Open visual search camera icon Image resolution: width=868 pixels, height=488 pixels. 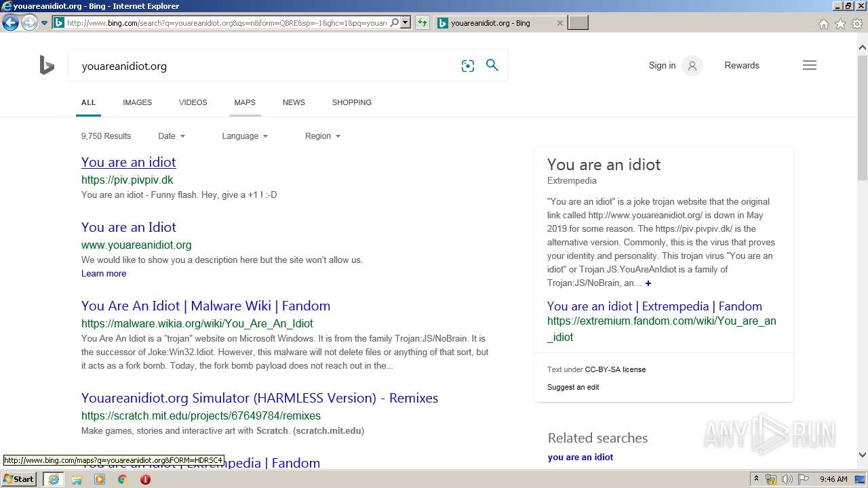(468, 66)
